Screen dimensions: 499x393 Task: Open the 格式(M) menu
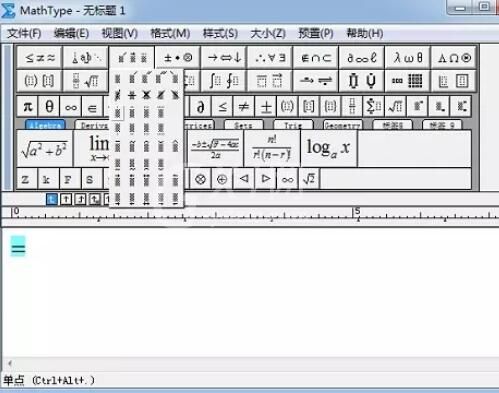170,33
